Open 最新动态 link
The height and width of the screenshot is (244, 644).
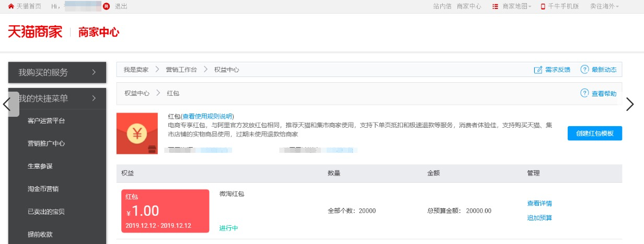point(604,70)
